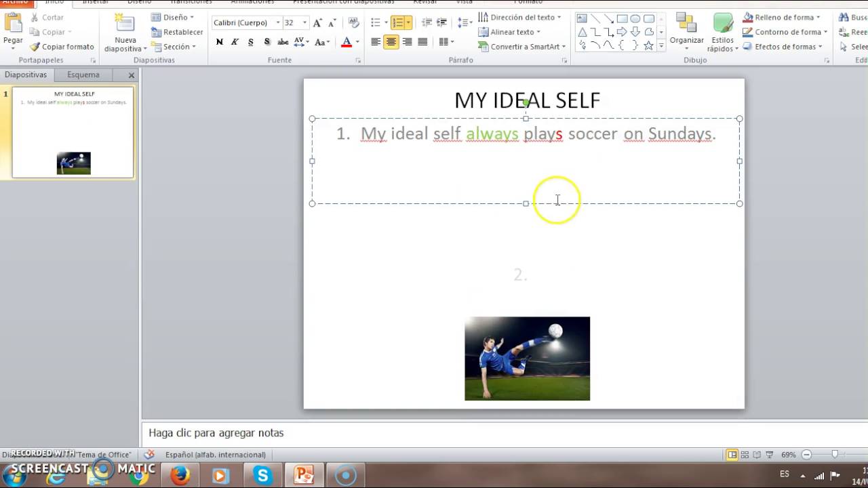
Task: Open Efectos de formas menu
Action: coord(783,47)
